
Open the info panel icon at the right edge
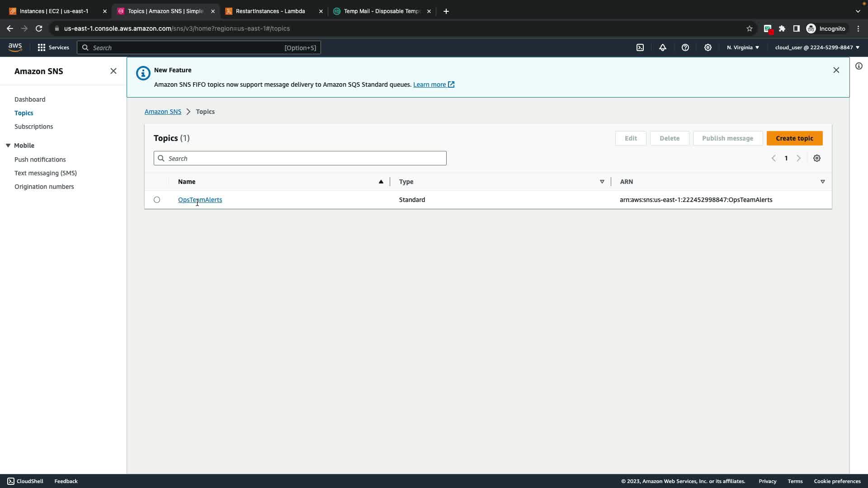(859, 66)
